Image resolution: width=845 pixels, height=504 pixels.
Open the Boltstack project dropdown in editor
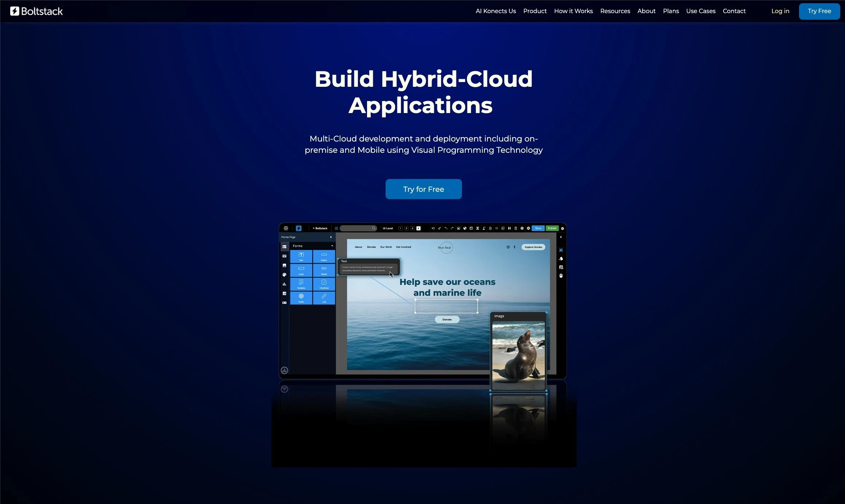click(x=320, y=228)
